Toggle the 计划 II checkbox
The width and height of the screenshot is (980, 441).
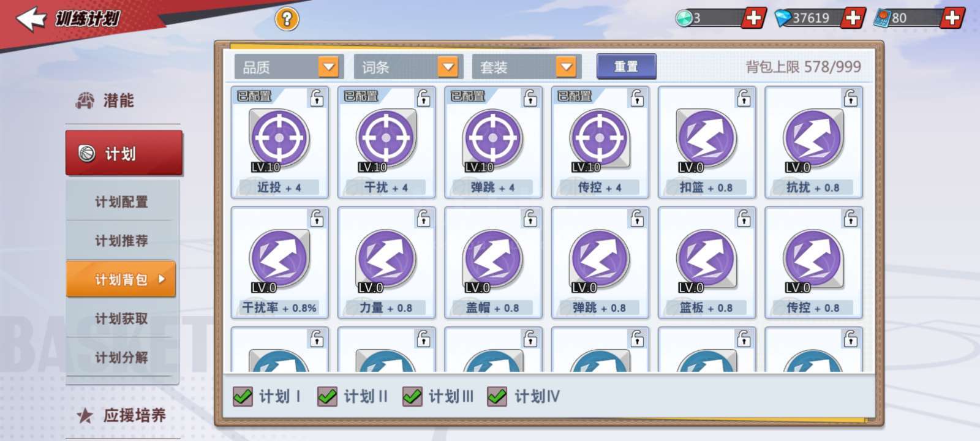328,396
